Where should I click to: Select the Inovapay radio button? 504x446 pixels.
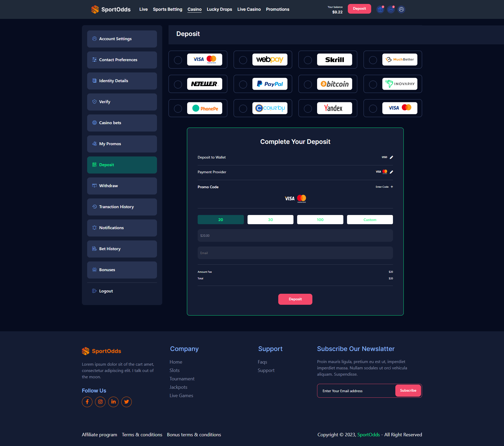tap(373, 84)
